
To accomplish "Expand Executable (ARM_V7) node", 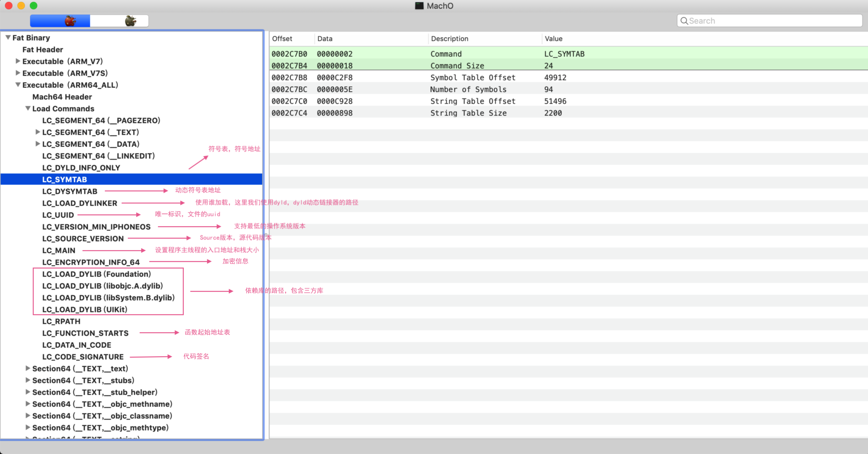I will [18, 61].
